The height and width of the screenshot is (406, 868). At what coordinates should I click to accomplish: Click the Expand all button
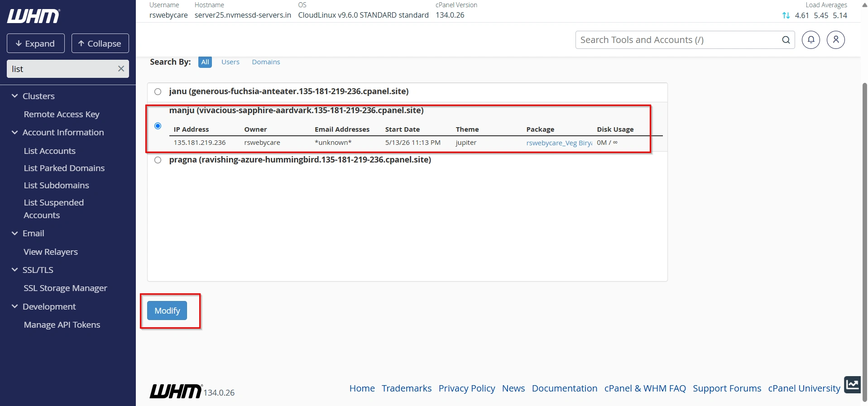coord(36,43)
